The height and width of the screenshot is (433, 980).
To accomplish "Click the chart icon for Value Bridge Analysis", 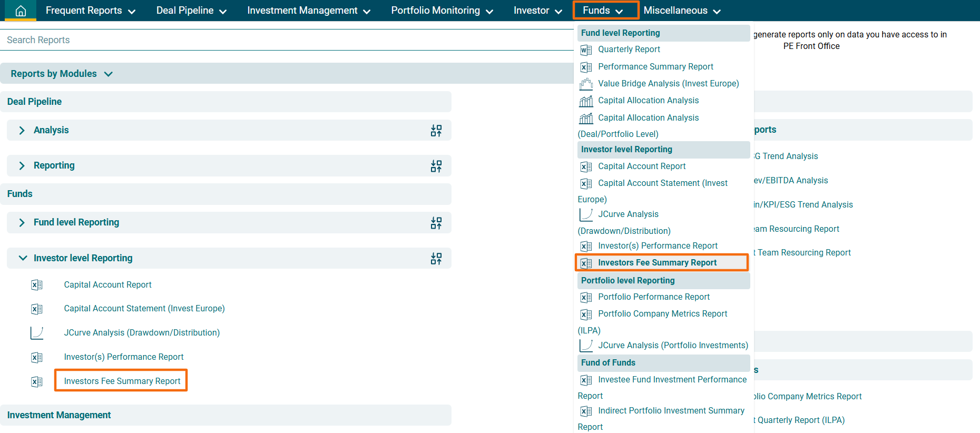I will [x=586, y=84].
